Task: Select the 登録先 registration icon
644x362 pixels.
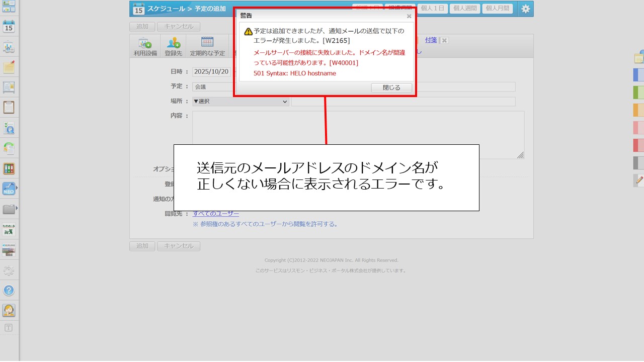Action: point(173,46)
